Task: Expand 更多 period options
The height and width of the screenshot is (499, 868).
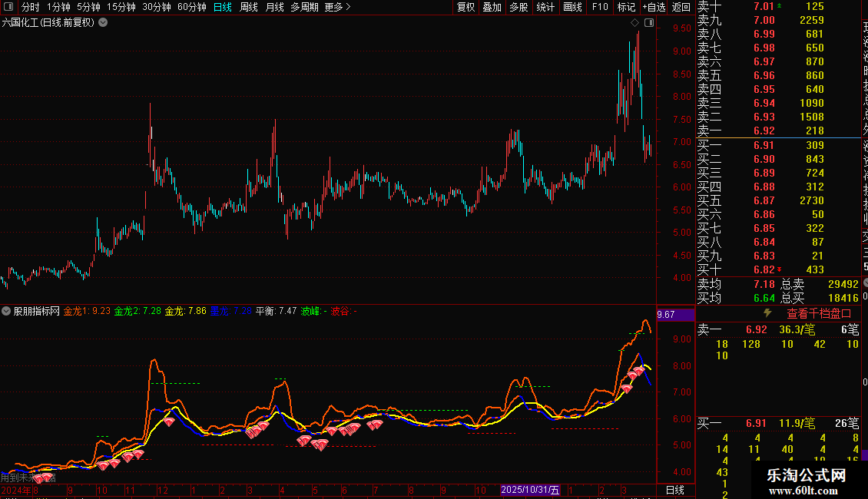Action: click(x=337, y=7)
